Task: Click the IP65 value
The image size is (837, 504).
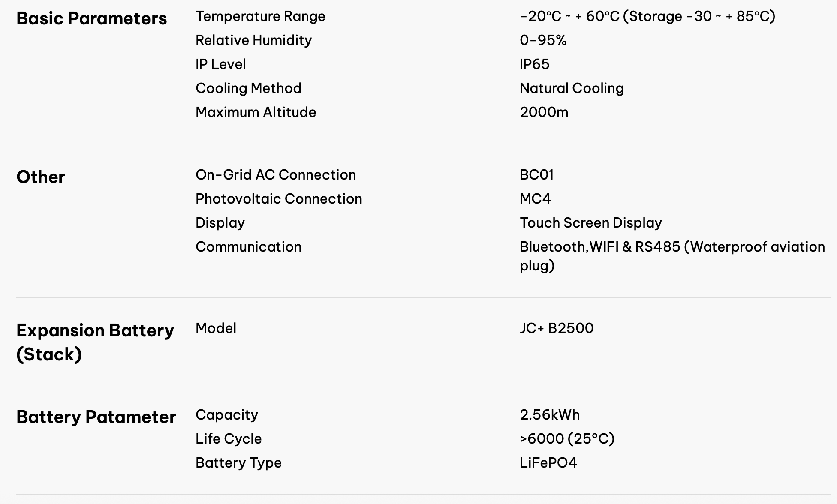Action: [x=534, y=64]
